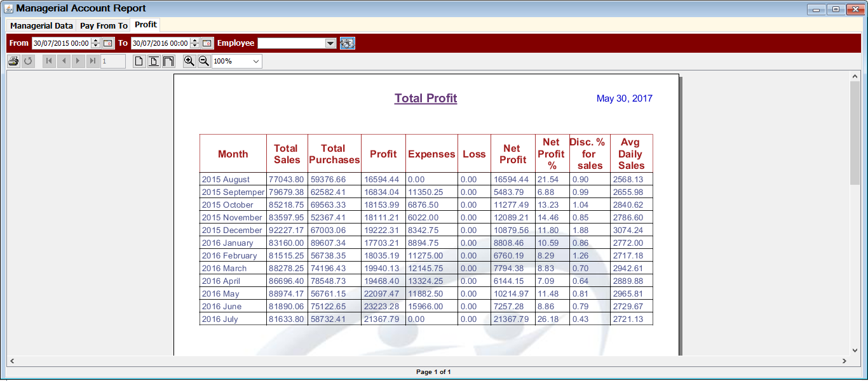Click avg daily sales 3074.24
The height and width of the screenshot is (381, 868).
coord(628,231)
